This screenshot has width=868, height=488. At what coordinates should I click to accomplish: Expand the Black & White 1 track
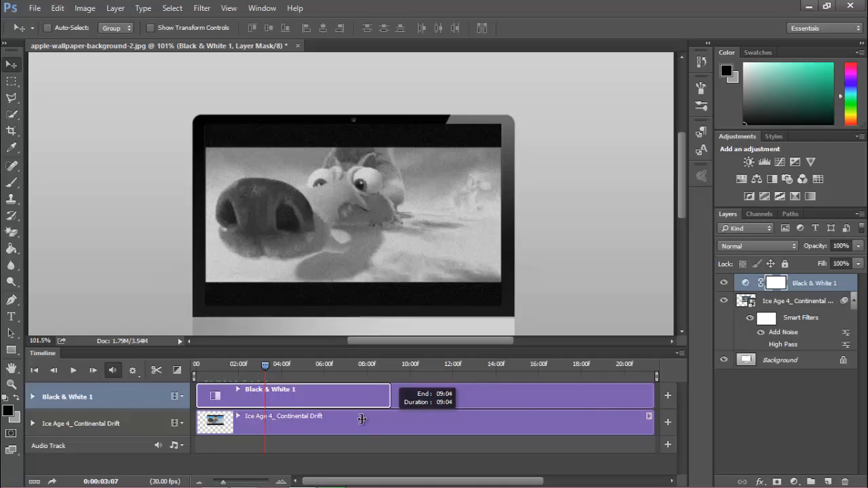(32, 396)
